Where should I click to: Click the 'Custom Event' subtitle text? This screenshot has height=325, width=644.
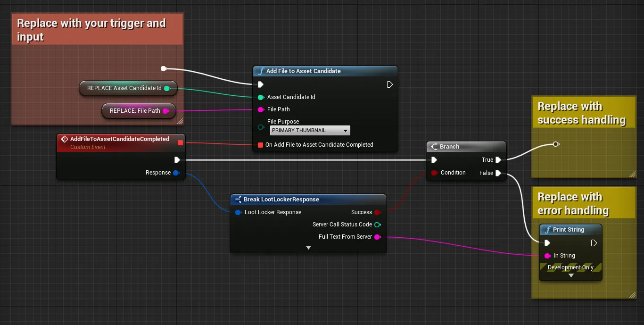click(88, 147)
